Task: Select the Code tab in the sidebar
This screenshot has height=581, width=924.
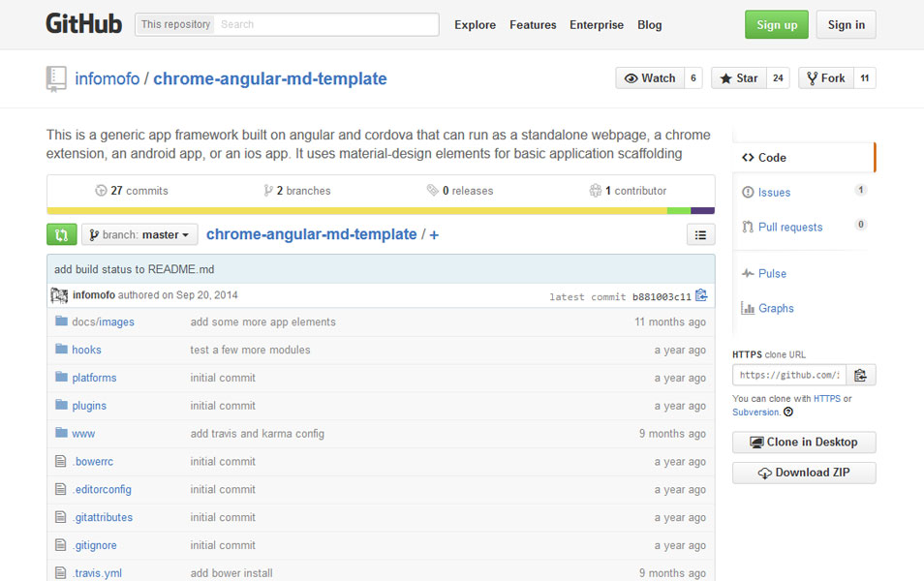Action: 804,157
